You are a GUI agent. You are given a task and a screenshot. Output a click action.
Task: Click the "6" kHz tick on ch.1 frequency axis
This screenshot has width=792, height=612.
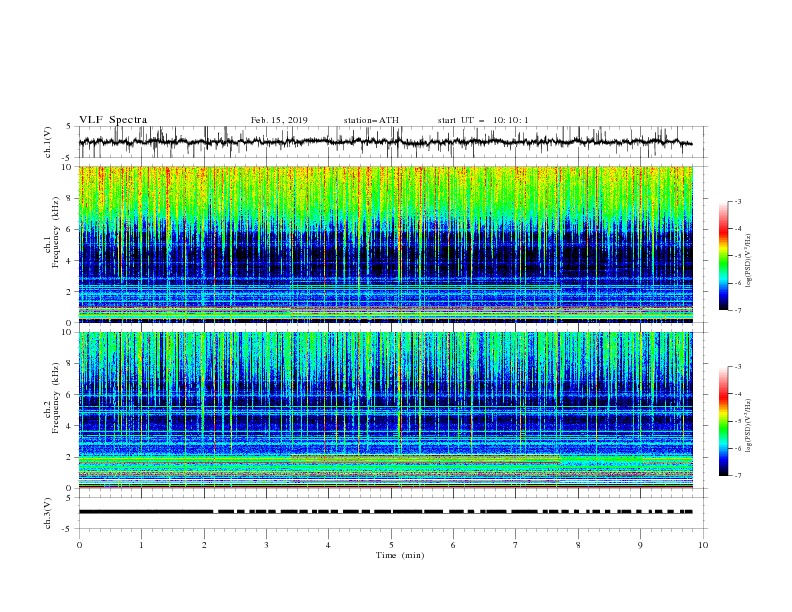[70, 229]
